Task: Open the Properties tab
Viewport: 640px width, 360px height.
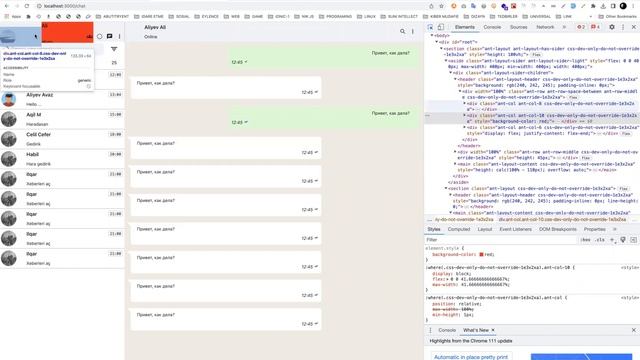Action: (x=594, y=229)
